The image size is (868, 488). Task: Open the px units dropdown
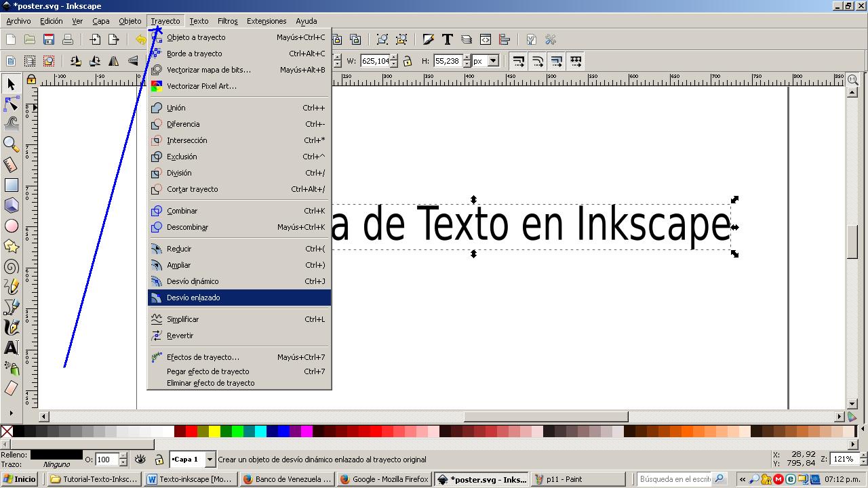(x=493, y=61)
